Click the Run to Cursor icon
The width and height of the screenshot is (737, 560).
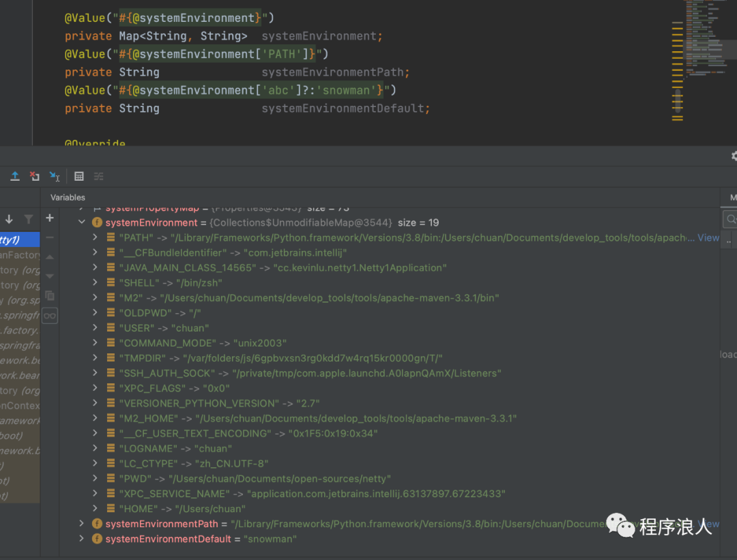pos(55,176)
